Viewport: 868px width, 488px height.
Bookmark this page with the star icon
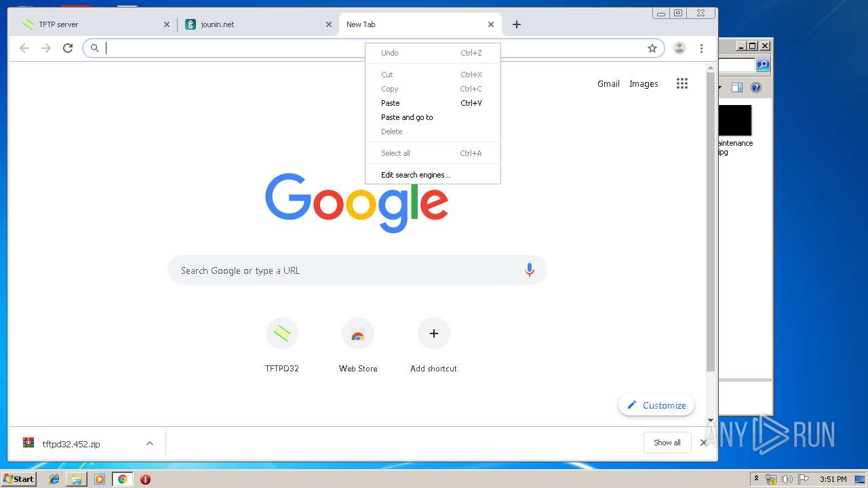652,48
